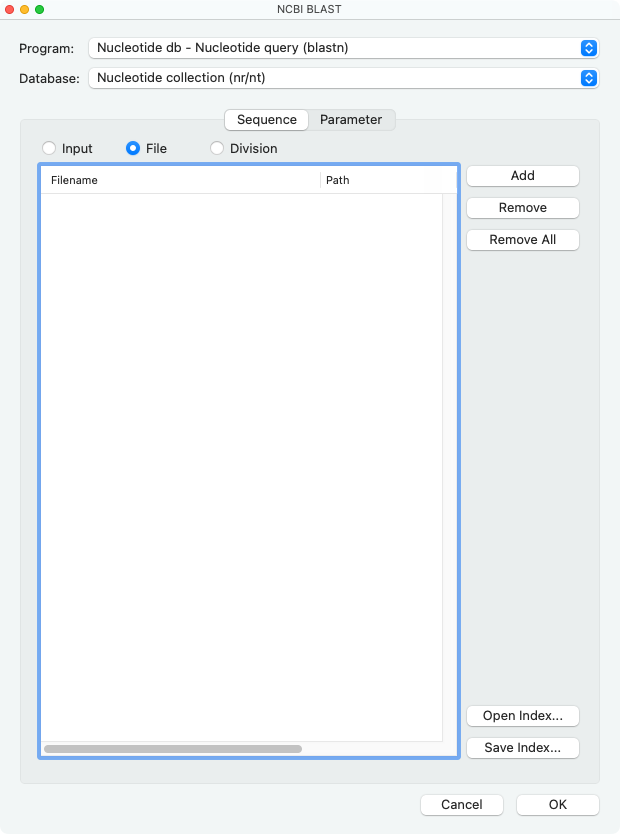Switch to the Parameter tab
The image size is (620, 834).
(x=351, y=120)
